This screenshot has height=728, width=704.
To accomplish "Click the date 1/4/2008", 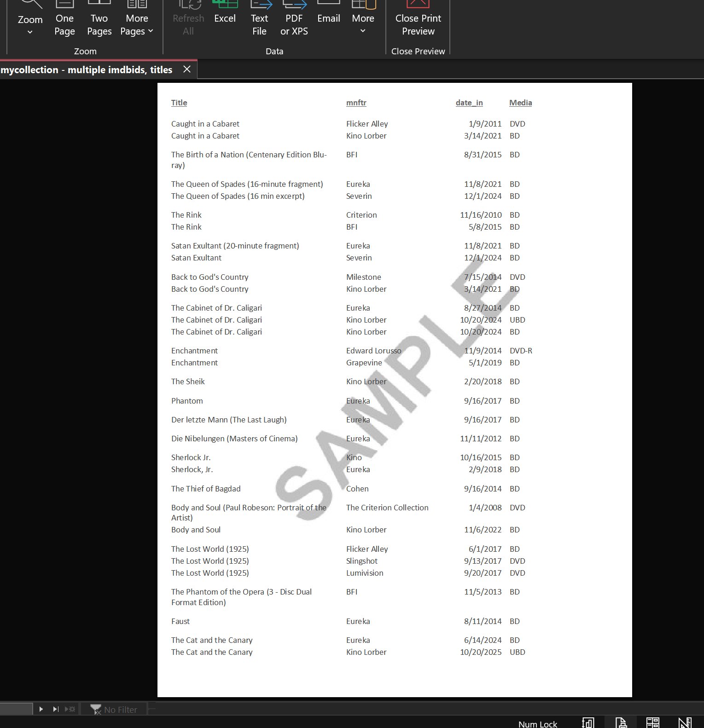I will coord(485,508).
